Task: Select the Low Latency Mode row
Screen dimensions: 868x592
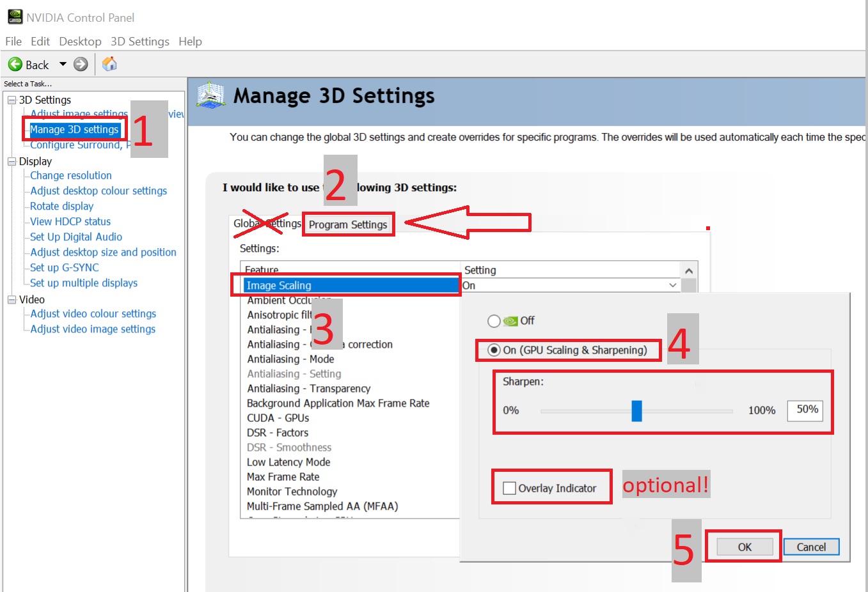Action: click(288, 462)
